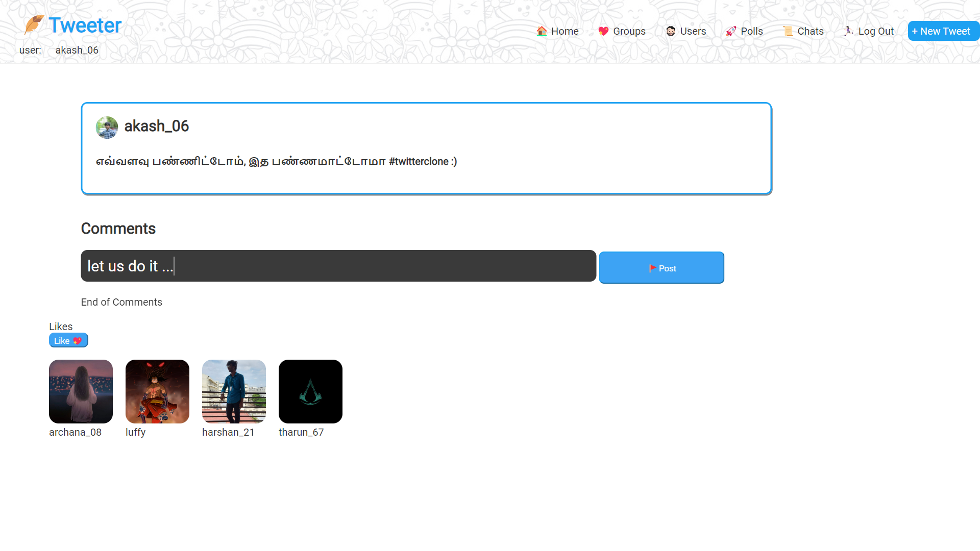Open the Polls menu item
The image size is (980, 551).
[x=751, y=31]
